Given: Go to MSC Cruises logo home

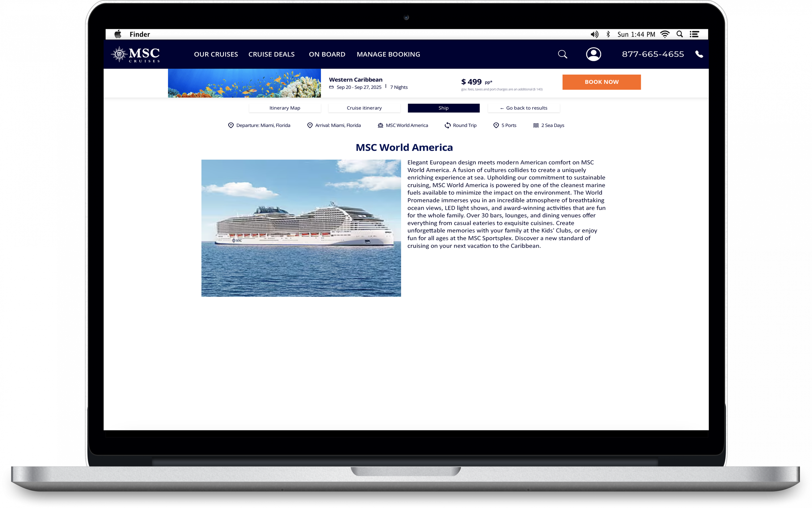Looking at the screenshot, I should (136, 54).
